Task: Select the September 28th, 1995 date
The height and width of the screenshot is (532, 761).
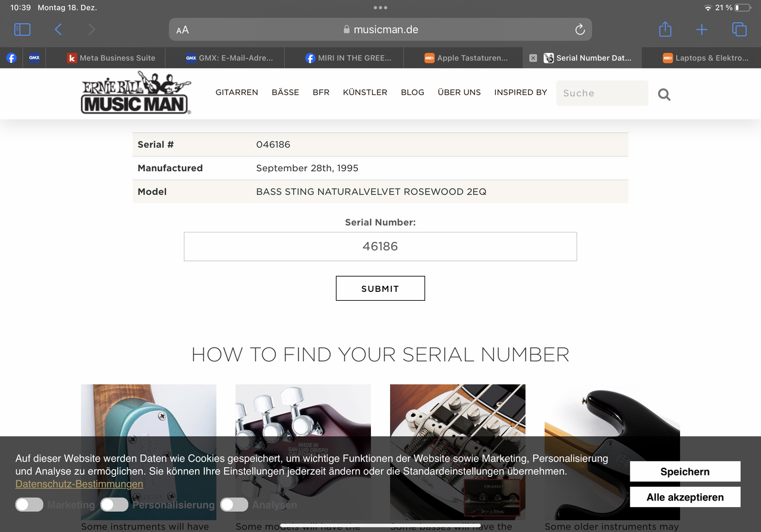Action: [x=307, y=168]
